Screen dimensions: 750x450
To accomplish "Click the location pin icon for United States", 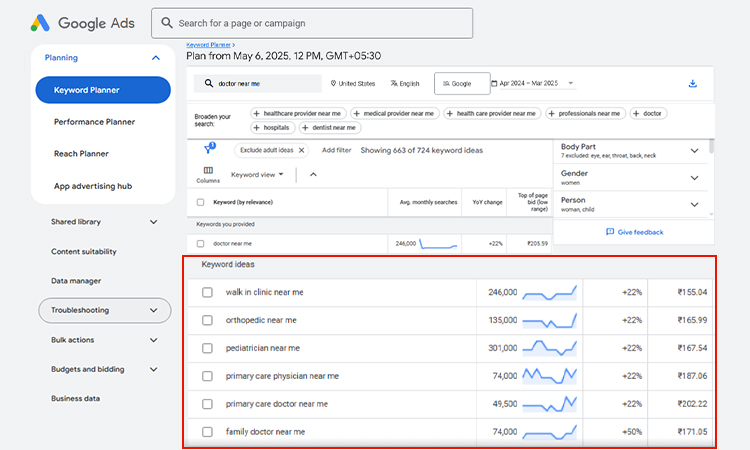I will point(333,83).
